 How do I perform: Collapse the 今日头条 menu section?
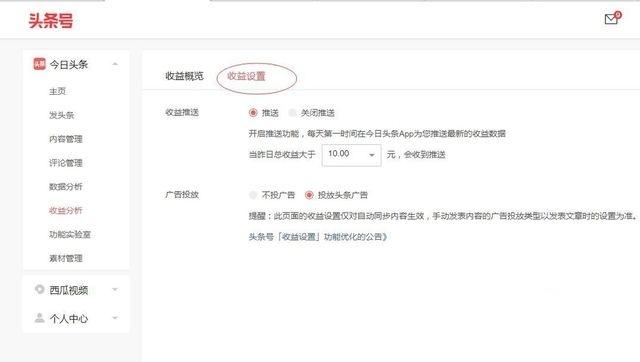point(115,64)
